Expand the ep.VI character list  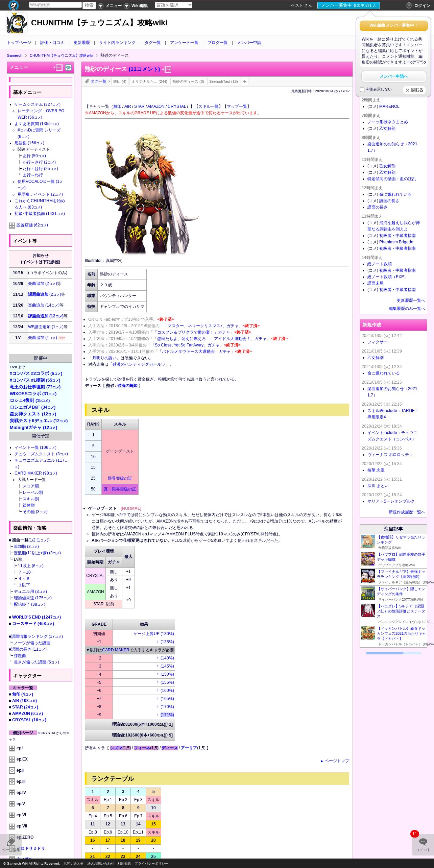pos(12,815)
